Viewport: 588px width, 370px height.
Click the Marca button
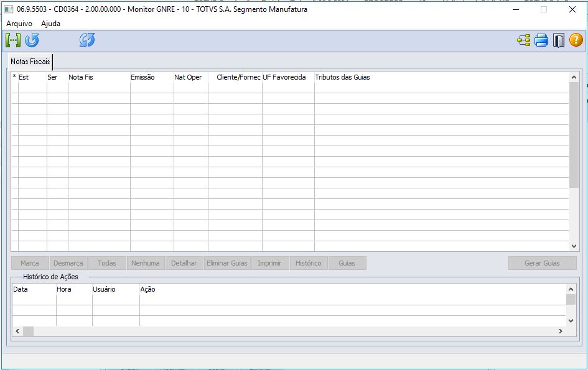pos(30,263)
